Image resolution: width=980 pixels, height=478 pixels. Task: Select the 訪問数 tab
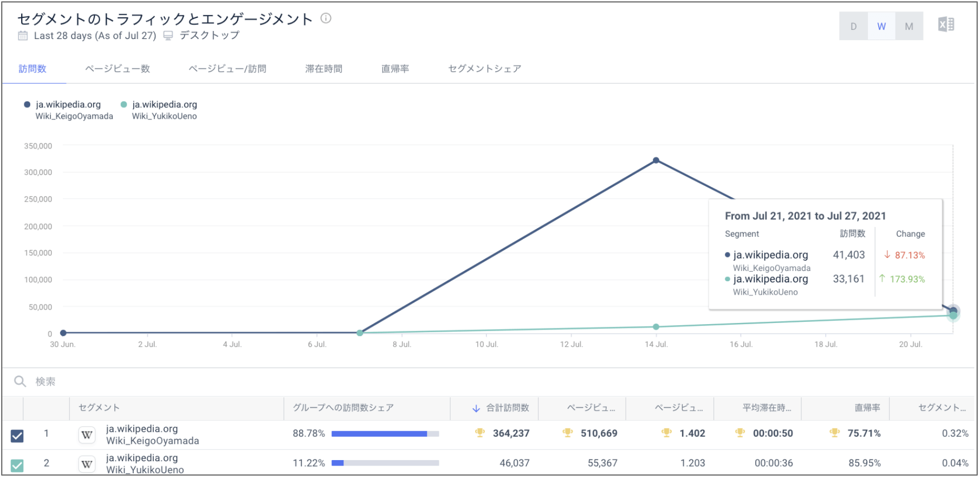33,69
